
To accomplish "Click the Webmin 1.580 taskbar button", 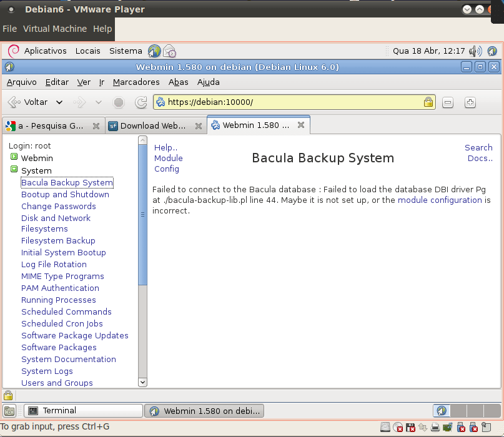I will tap(204, 411).
